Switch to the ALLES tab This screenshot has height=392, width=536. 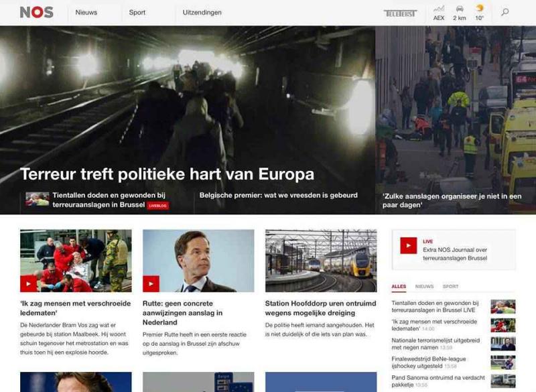[399, 286]
